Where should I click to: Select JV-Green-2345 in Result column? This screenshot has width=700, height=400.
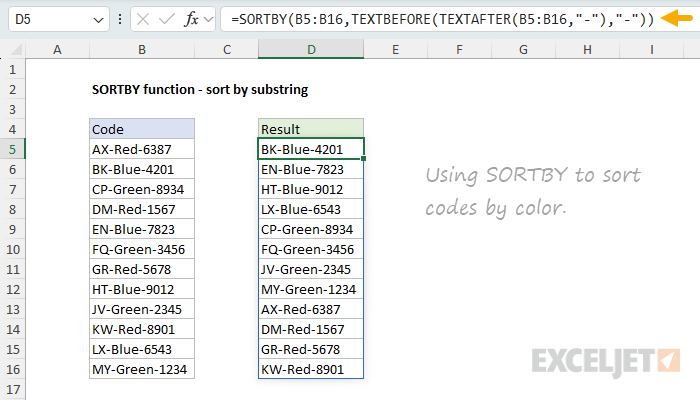[x=311, y=269]
